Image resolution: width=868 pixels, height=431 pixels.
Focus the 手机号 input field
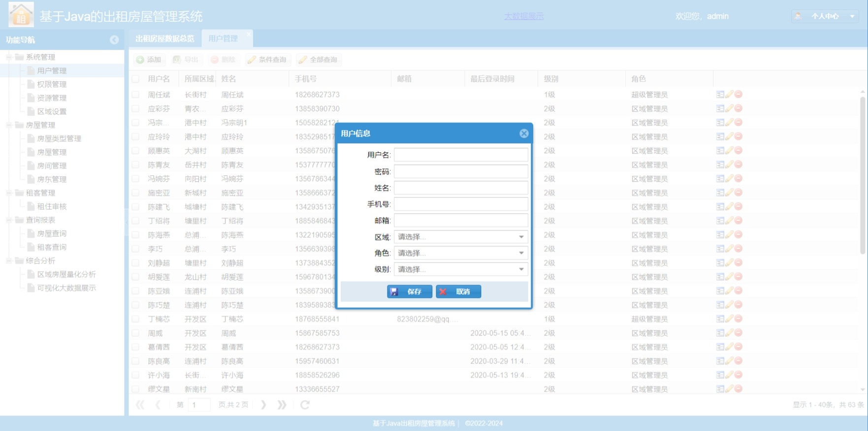point(461,204)
